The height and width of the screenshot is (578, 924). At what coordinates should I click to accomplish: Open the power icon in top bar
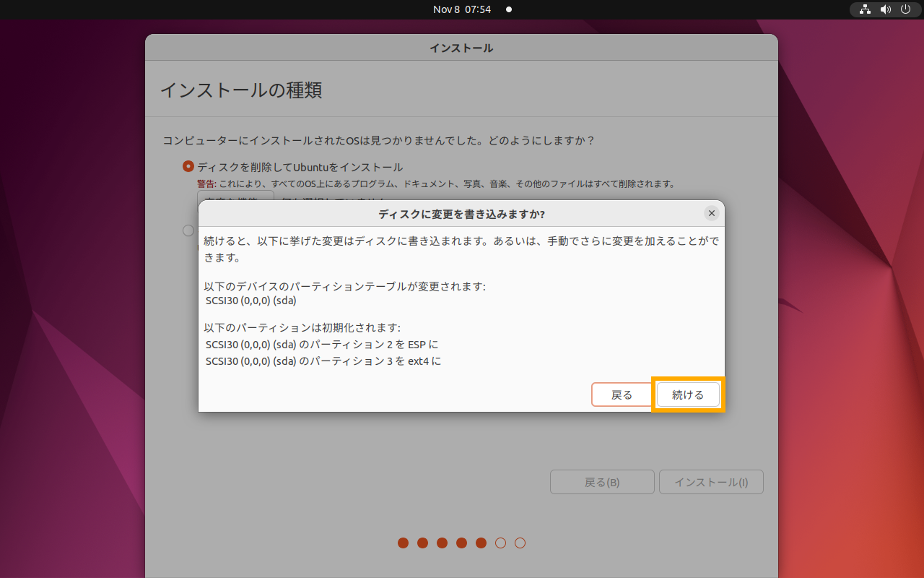pos(906,9)
